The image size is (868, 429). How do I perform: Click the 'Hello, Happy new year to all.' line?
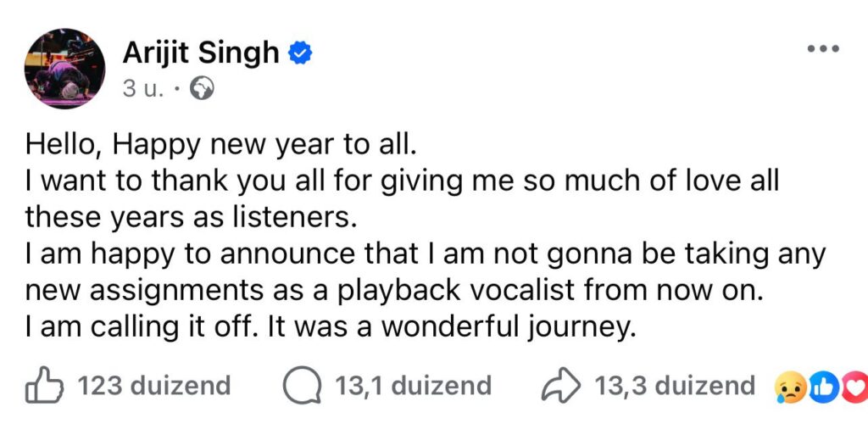[x=221, y=145]
